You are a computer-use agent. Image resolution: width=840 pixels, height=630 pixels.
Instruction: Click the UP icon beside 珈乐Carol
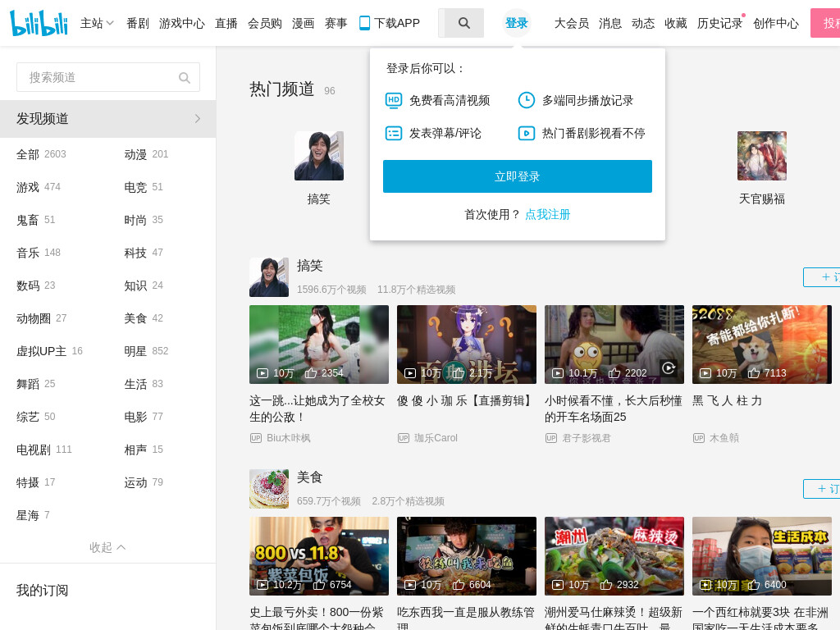pos(404,438)
